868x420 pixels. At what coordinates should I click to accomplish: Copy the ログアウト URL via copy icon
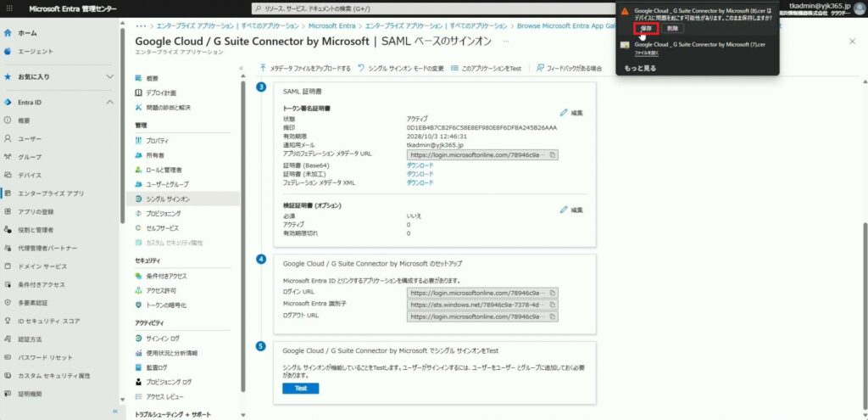(553, 316)
